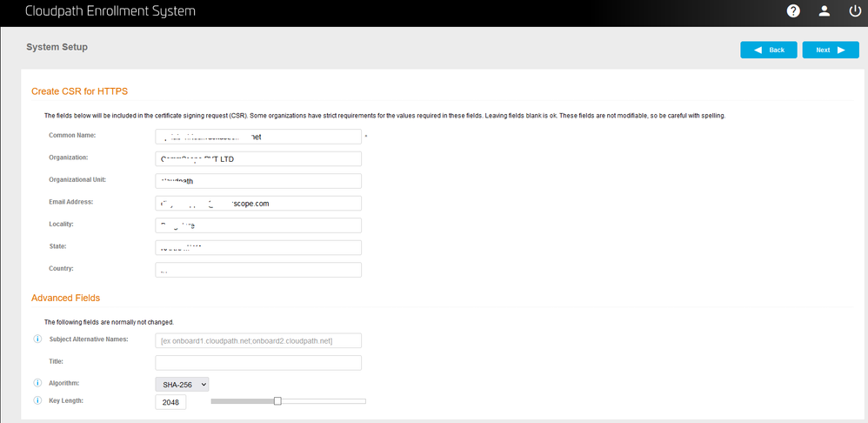The image size is (868, 423).
Task: Click the power logout icon
Action: click(x=853, y=11)
